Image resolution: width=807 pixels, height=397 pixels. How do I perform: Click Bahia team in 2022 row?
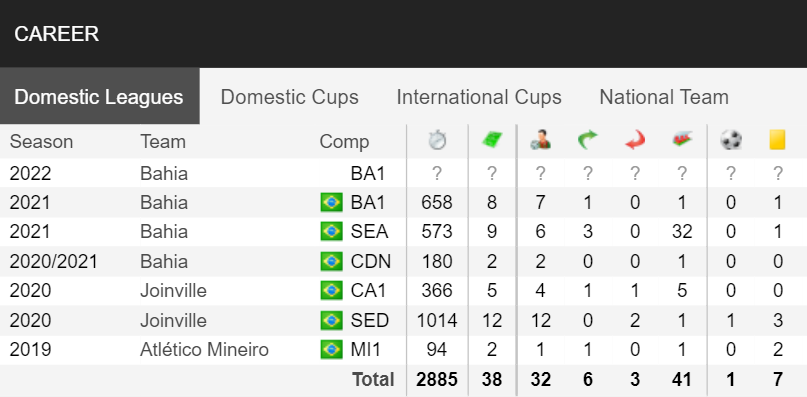point(164,174)
